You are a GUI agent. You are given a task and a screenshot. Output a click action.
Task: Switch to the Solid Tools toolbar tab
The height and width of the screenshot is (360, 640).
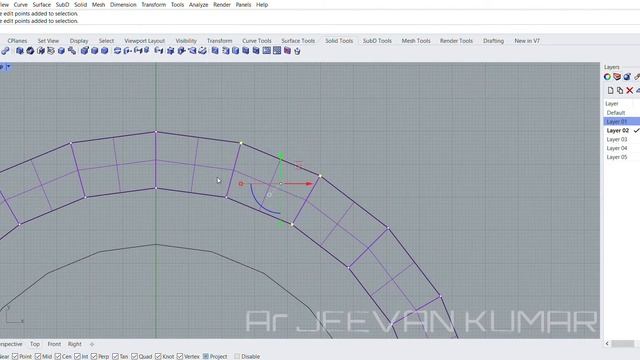point(339,41)
